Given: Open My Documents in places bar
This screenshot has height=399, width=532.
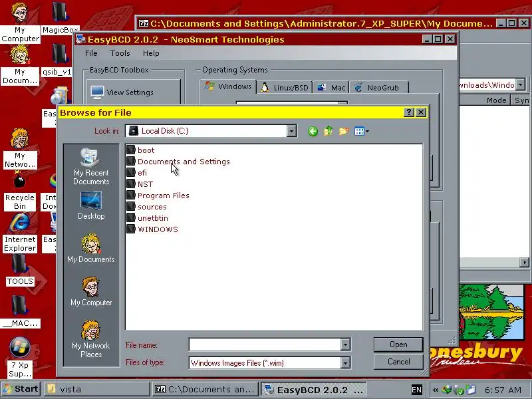Looking at the screenshot, I should (91, 248).
